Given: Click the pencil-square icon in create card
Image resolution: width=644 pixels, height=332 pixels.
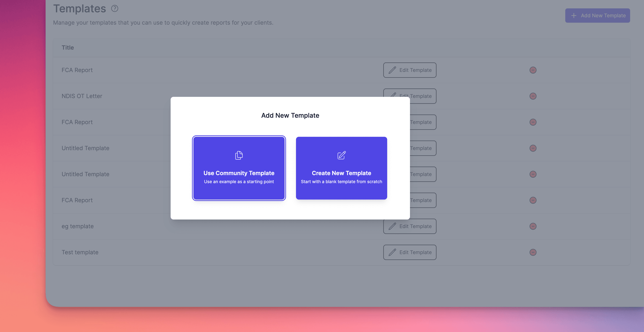Looking at the screenshot, I should pyautogui.click(x=341, y=155).
